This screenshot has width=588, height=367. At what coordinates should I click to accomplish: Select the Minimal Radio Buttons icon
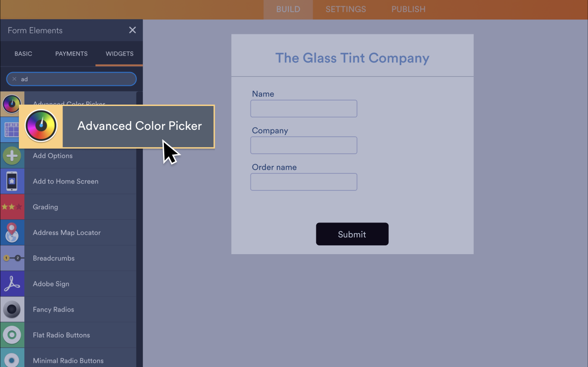12,360
